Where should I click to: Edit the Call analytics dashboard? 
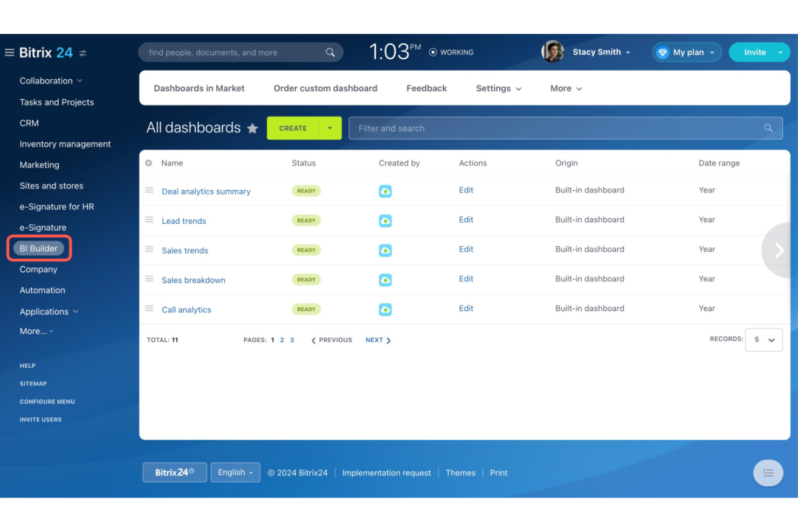coord(466,309)
